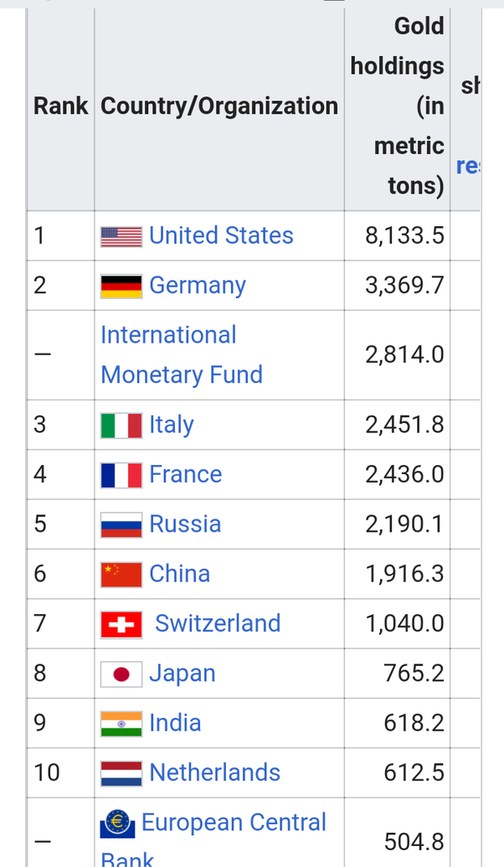This screenshot has height=867, width=504.
Task: Click the China flag icon
Action: [121, 574]
